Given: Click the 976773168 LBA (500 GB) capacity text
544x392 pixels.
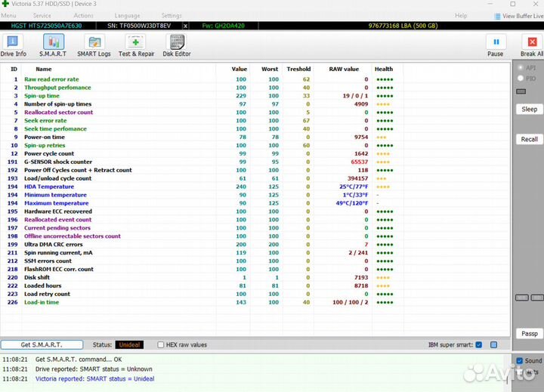Looking at the screenshot, I should point(403,26).
